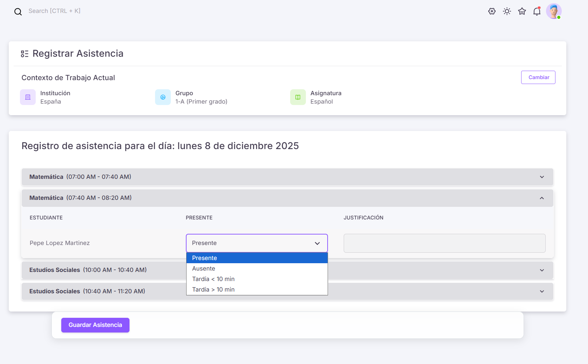This screenshot has width=588, height=364.
Task: Click the Cambiar button
Action: 538,77
